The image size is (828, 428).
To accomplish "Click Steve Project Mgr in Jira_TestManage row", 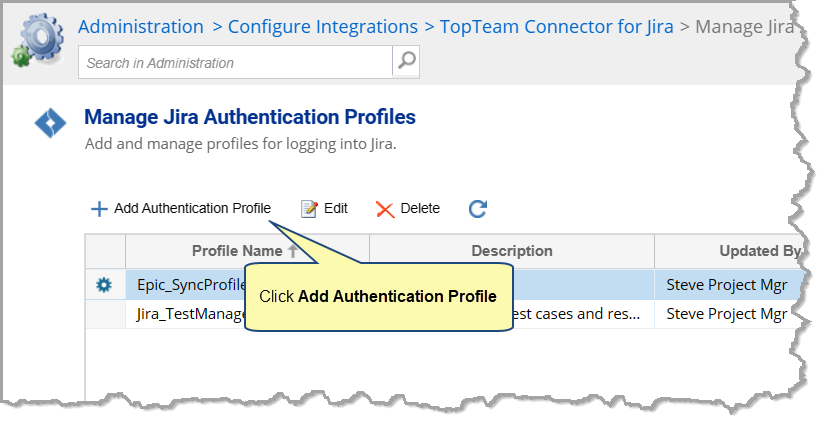I will pyautogui.click(x=727, y=314).
